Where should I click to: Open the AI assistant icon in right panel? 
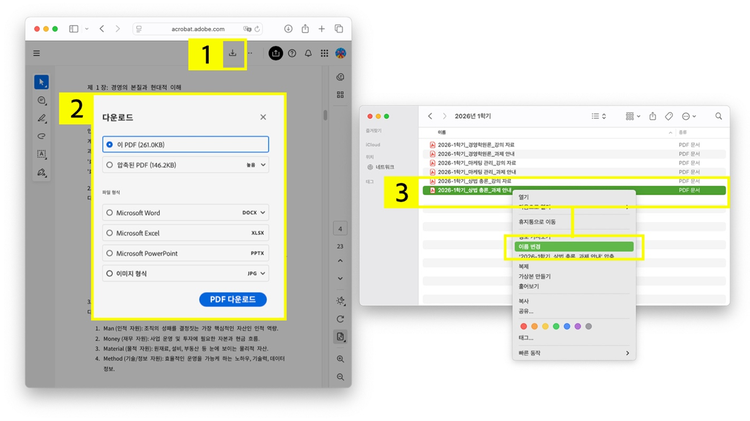[x=340, y=77]
